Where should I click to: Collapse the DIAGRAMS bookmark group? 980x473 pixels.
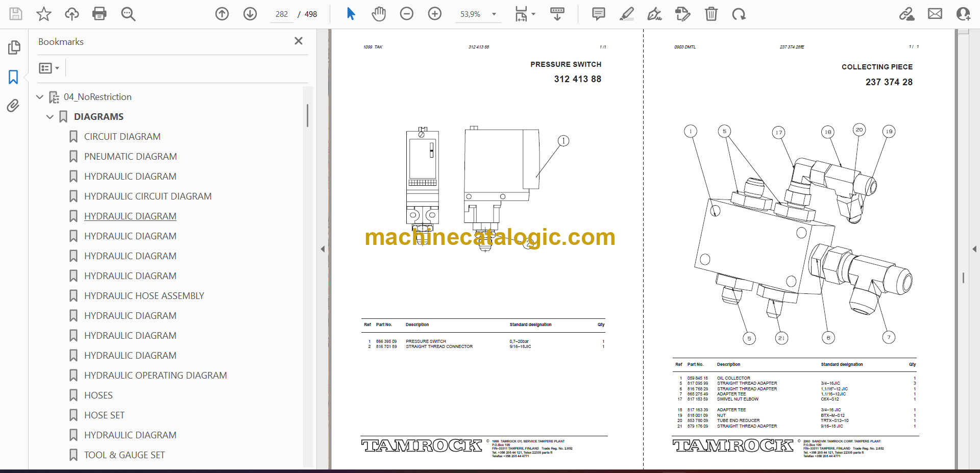point(50,117)
